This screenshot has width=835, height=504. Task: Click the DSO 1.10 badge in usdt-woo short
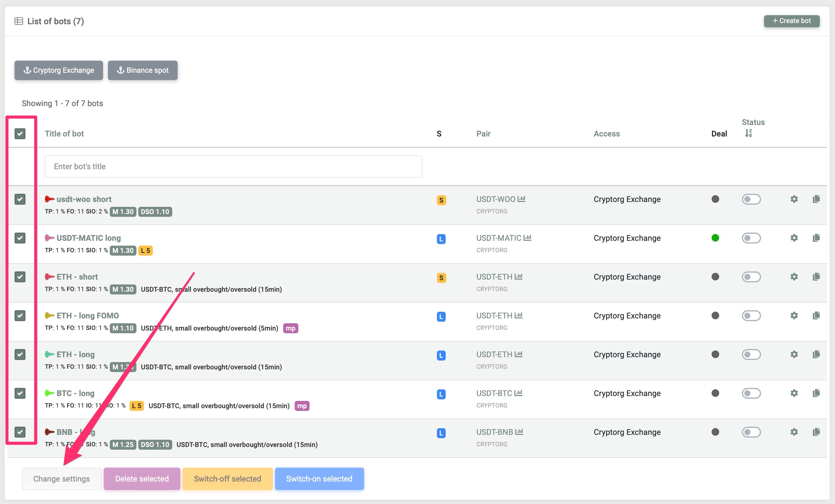(155, 211)
